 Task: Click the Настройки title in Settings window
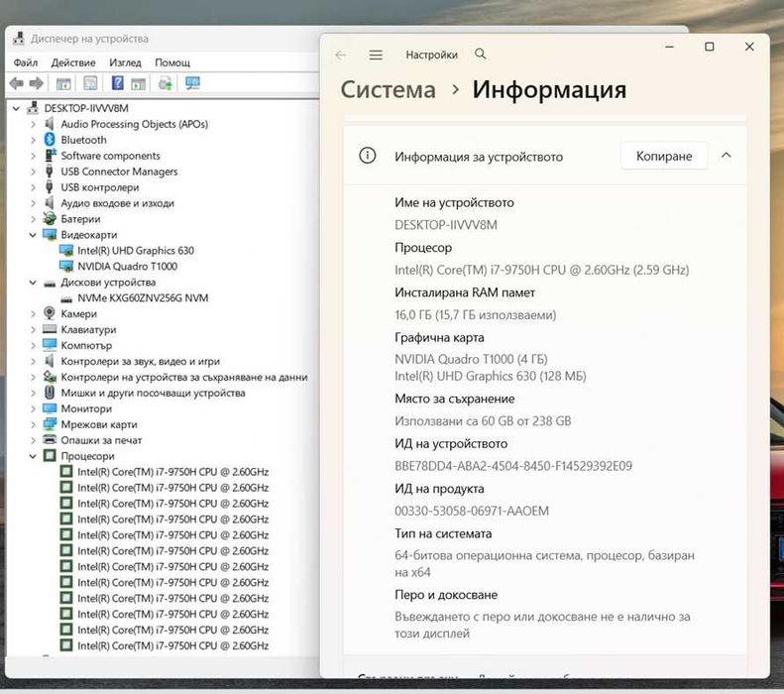tap(431, 55)
